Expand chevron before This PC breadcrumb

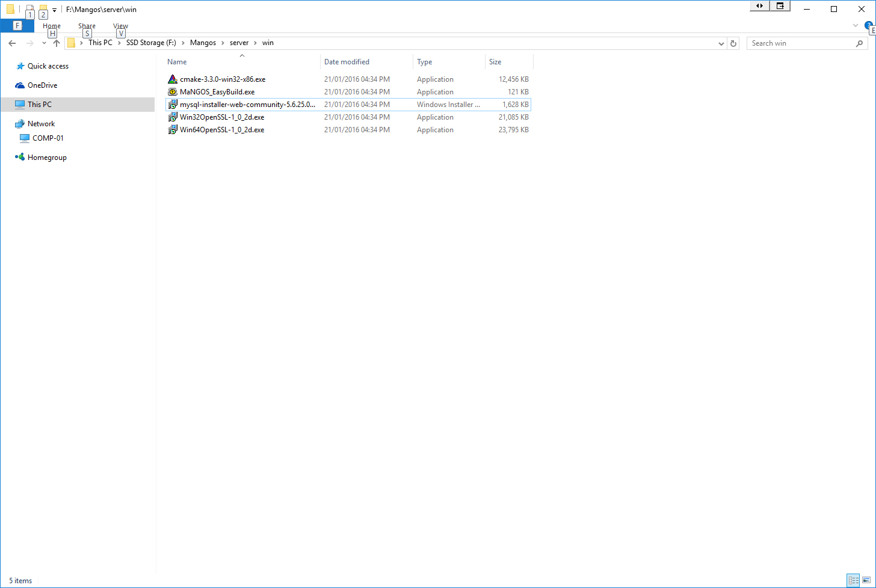(x=82, y=43)
